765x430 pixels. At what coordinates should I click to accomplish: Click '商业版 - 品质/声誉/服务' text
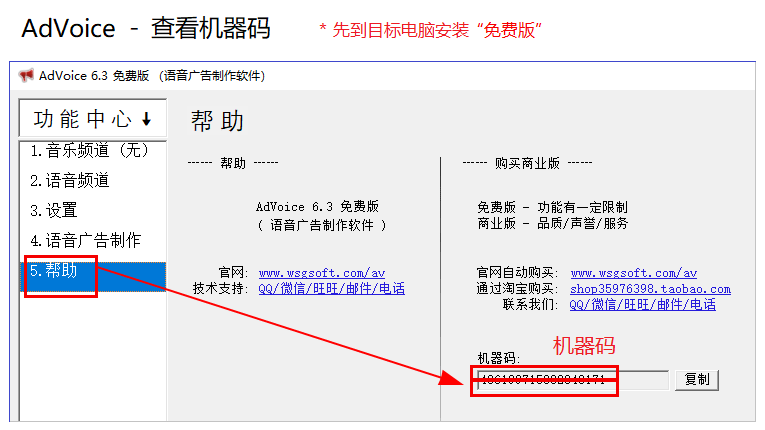pyautogui.click(x=552, y=224)
